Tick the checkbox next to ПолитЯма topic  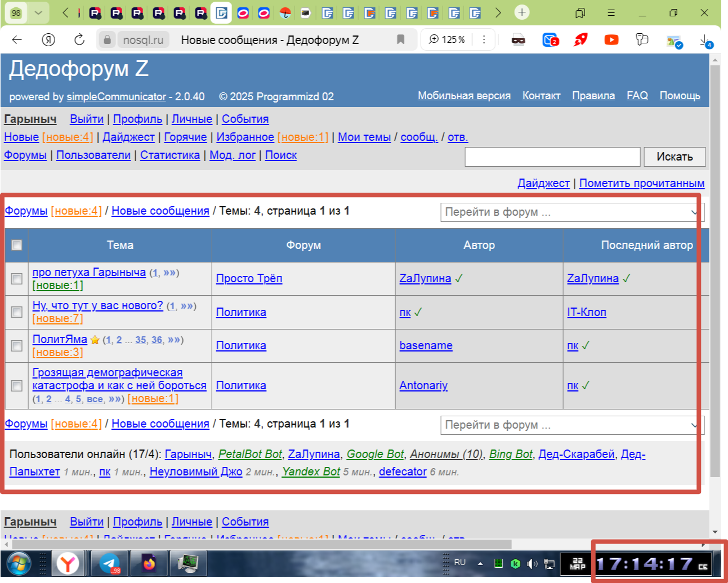[x=17, y=346]
